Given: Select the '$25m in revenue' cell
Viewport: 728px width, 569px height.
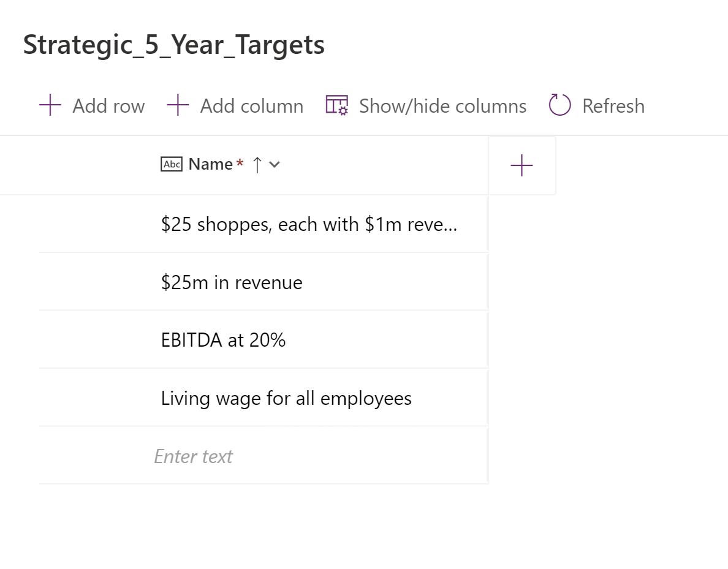Looking at the screenshot, I should (232, 282).
